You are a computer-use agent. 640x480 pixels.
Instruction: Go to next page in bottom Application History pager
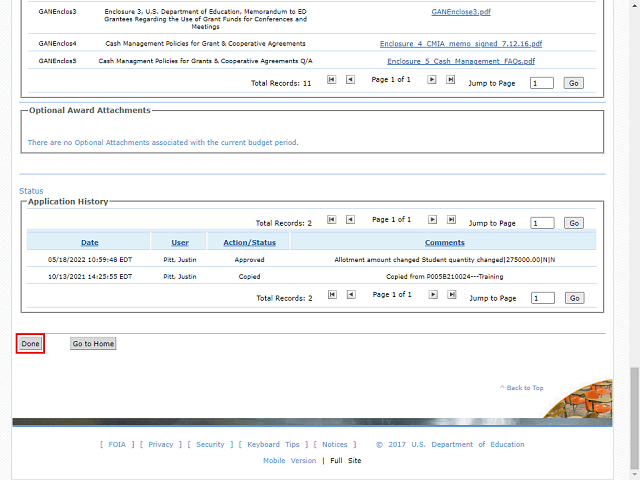[433, 295]
